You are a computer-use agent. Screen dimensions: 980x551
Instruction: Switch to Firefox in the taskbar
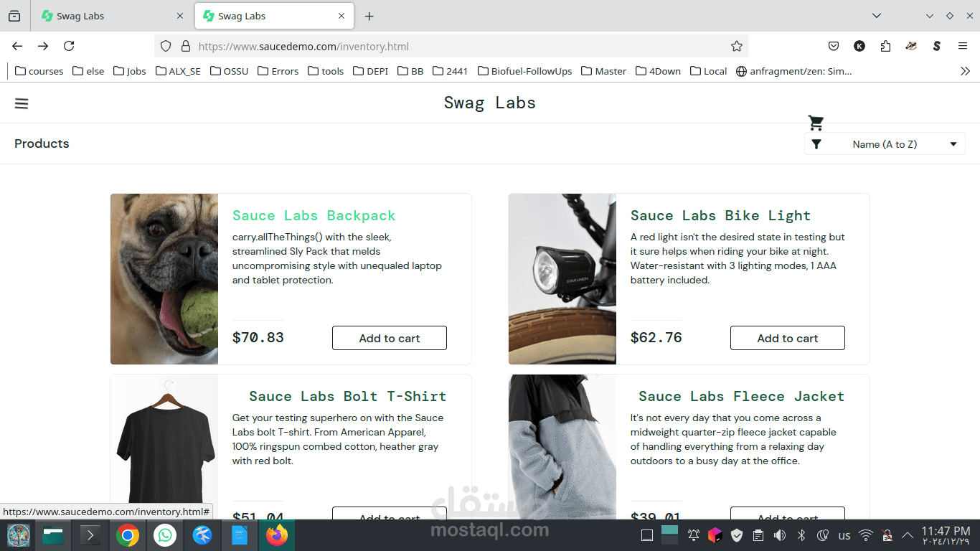(x=276, y=535)
